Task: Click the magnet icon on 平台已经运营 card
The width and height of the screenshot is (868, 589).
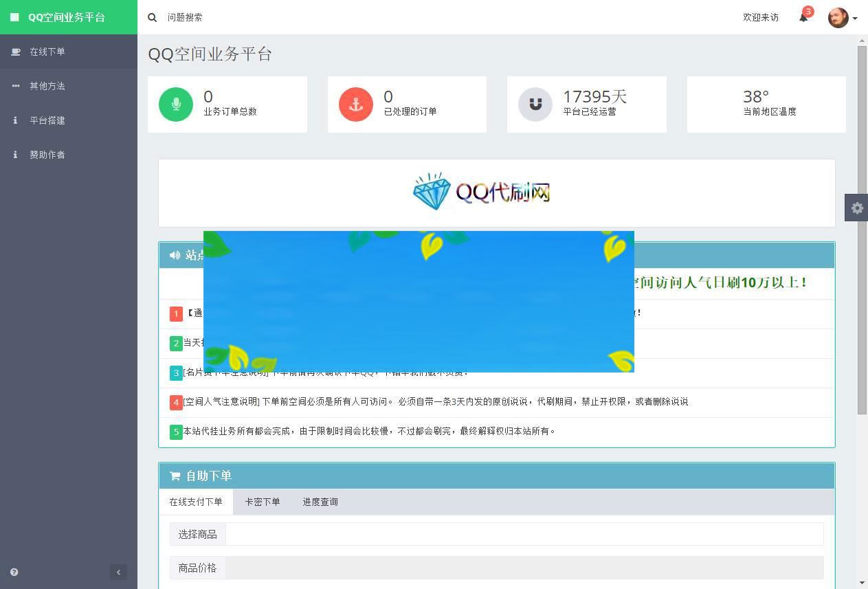Action: pos(535,104)
